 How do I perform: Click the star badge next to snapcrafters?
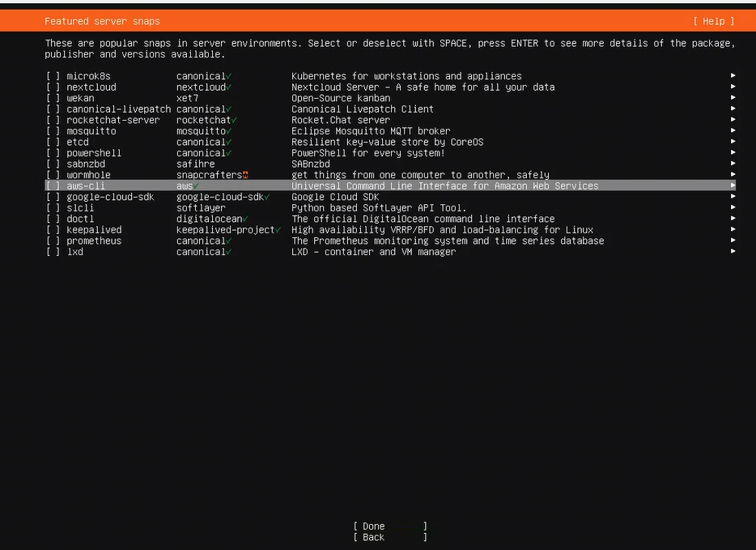[245, 175]
